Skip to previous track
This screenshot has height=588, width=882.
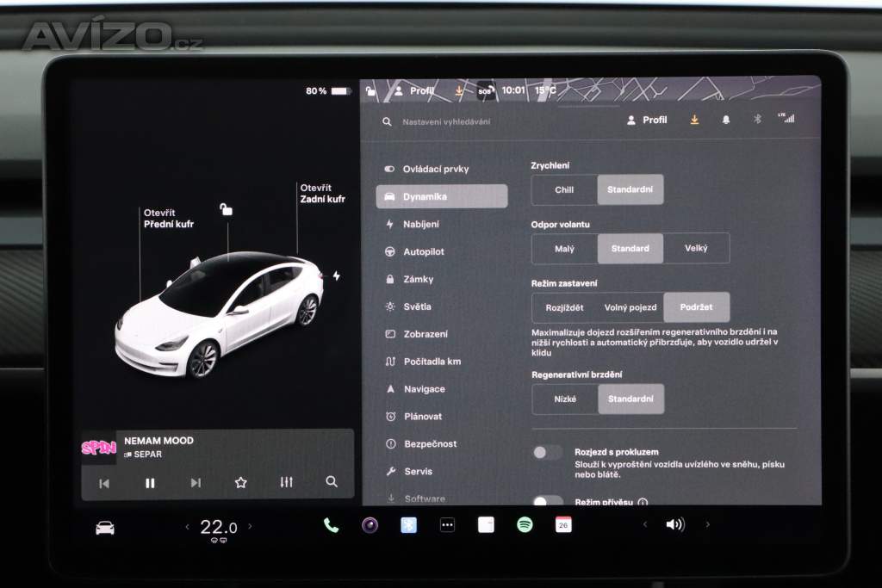click(104, 484)
